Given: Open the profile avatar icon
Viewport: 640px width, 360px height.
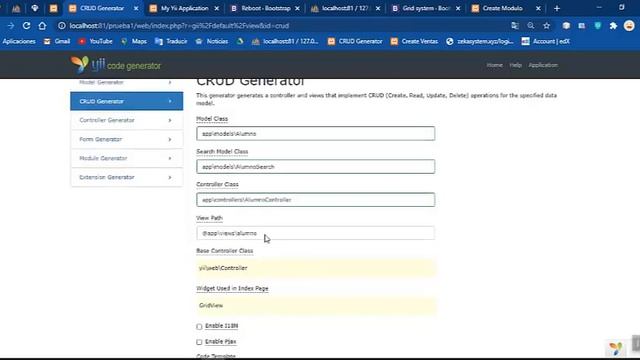Looking at the screenshot, I should click(x=629, y=26).
